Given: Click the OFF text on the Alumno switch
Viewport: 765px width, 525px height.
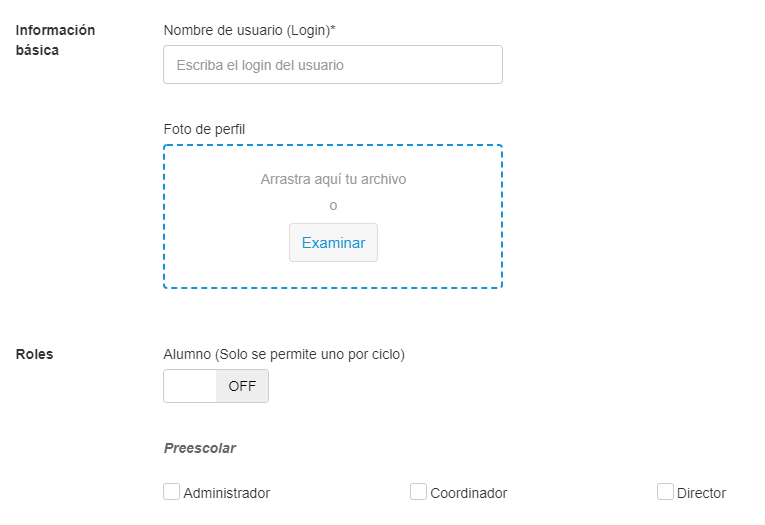Looking at the screenshot, I should 242,386.
